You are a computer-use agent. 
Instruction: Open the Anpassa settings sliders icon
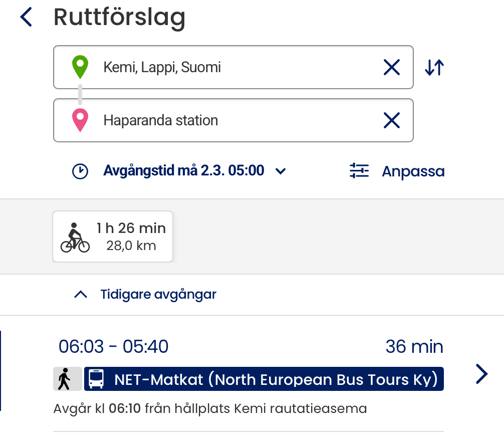click(x=359, y=171)
